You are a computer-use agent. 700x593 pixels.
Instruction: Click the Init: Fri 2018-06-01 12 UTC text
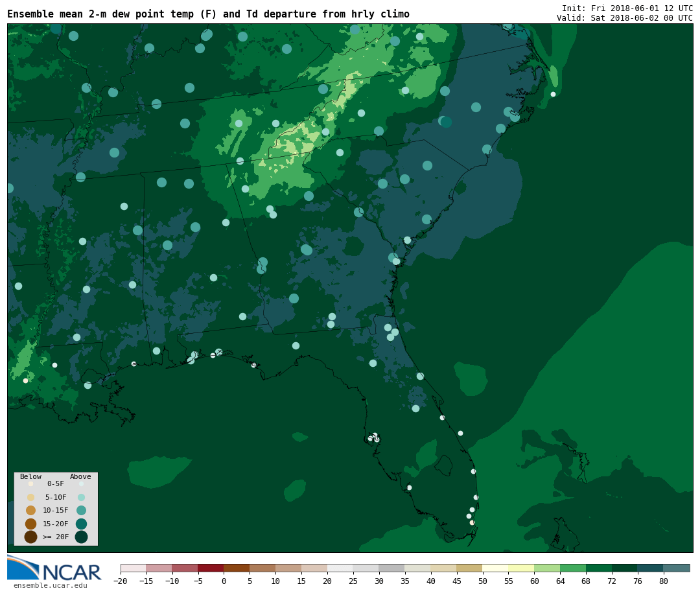[x=627, y=8]
